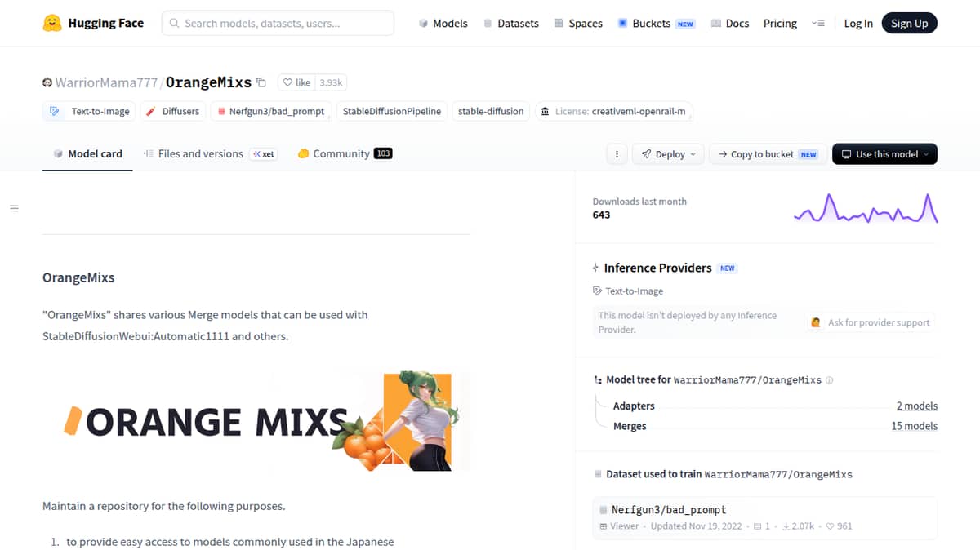980x550 pixels.
Task: Open the Spaces nav item
Action: (578, 24)
